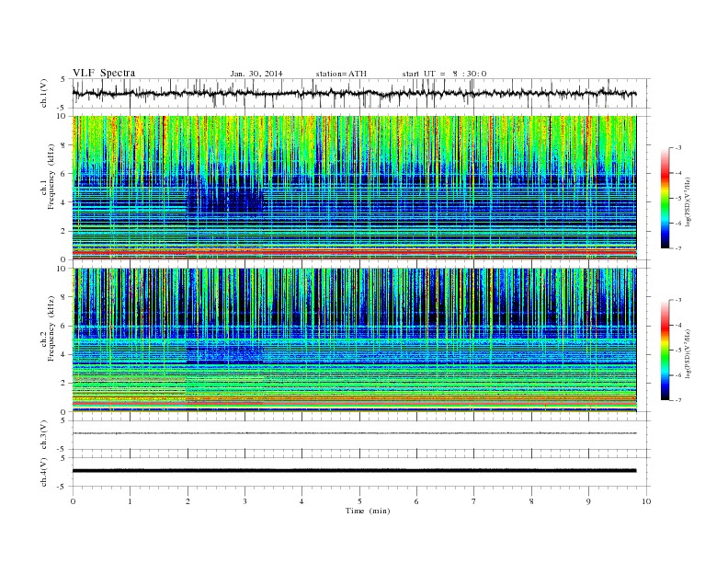Click the ch.2 spectrogram image
Viewport: 728px width, 563px height.
(x=354, y=340)
